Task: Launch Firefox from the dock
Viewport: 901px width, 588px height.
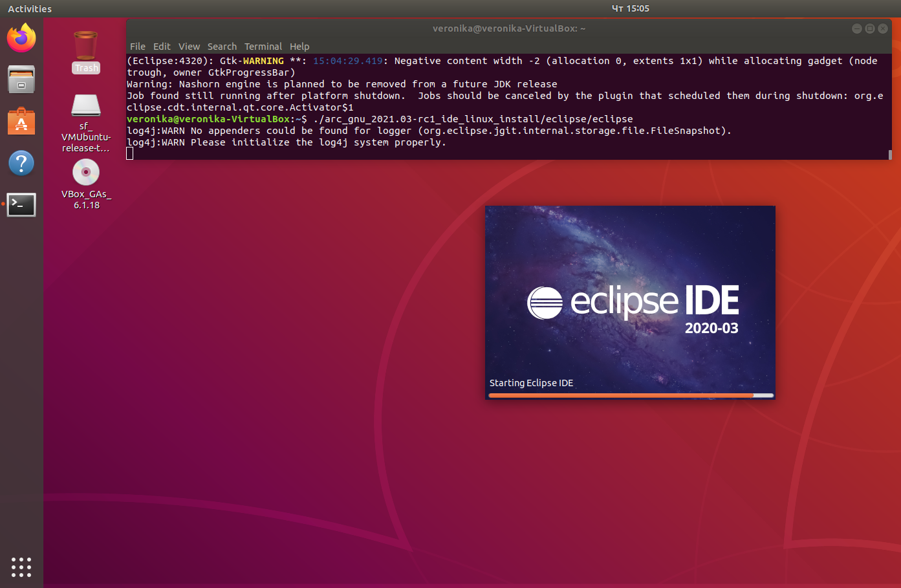Action: (21, 38)
